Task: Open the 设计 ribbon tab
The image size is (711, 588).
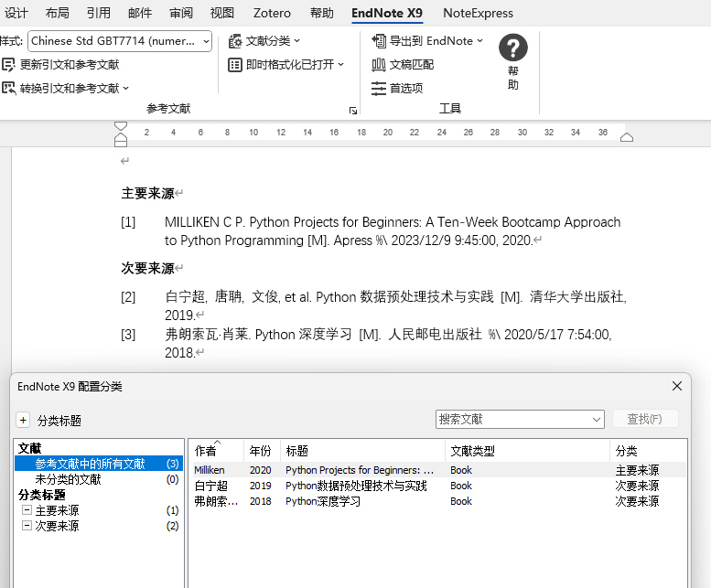Action: pos(16,13)
